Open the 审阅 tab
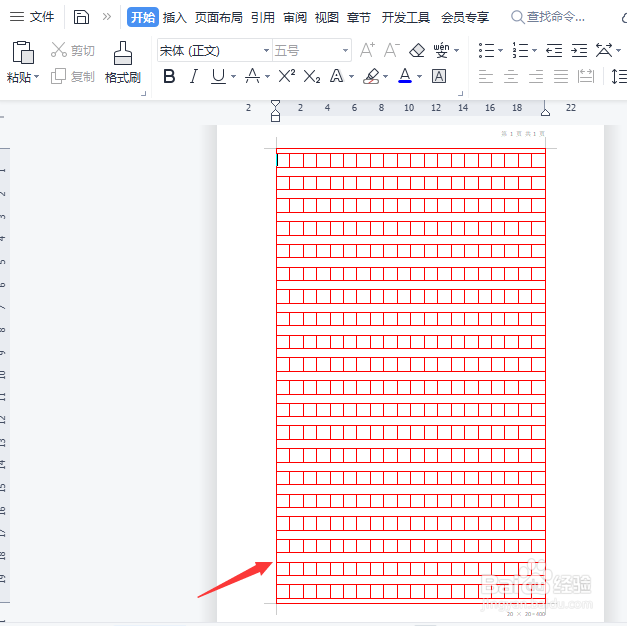The image size is (627, 626). tap(295, 17)
